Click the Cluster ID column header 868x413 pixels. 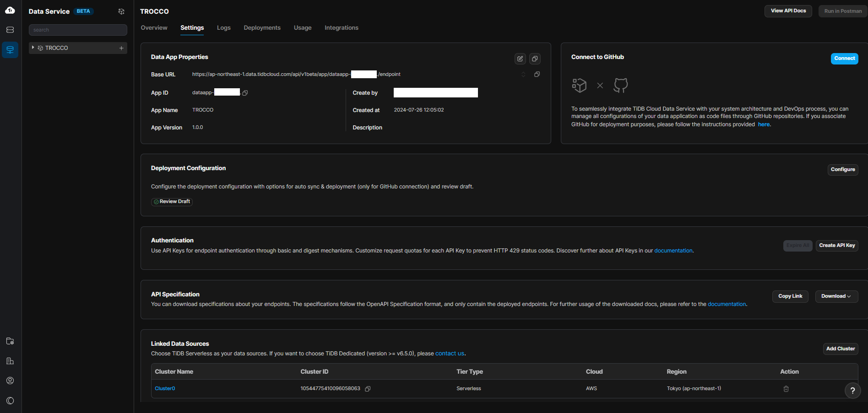(315, 372)
